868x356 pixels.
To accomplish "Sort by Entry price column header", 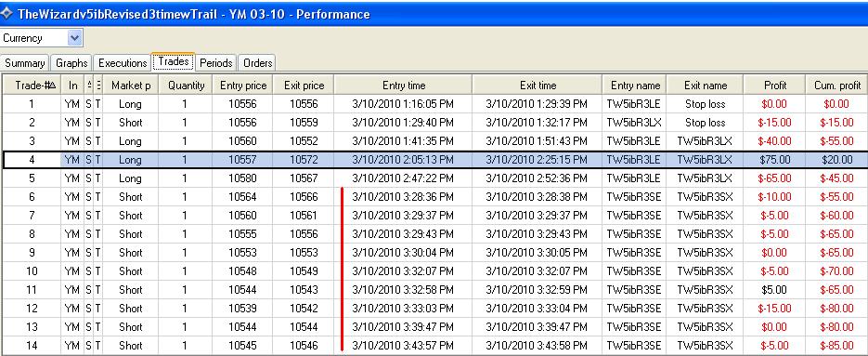I will [243, 86].
